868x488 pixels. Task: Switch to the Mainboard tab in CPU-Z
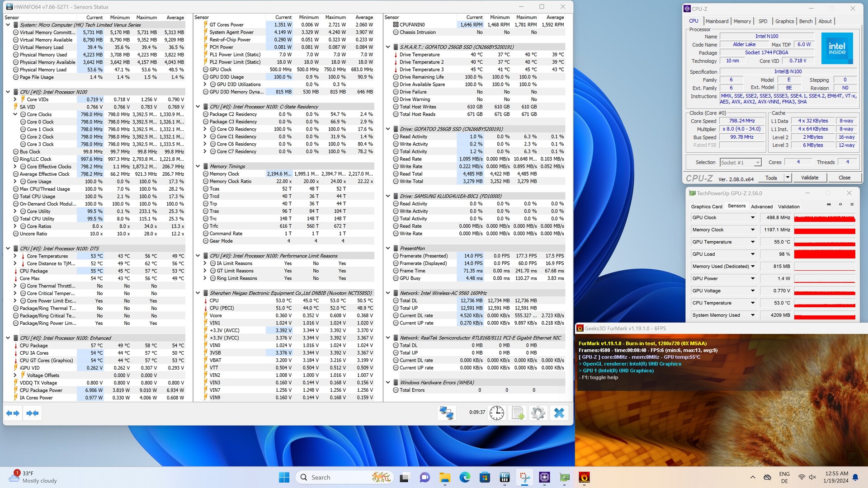[x=717, y=21]
